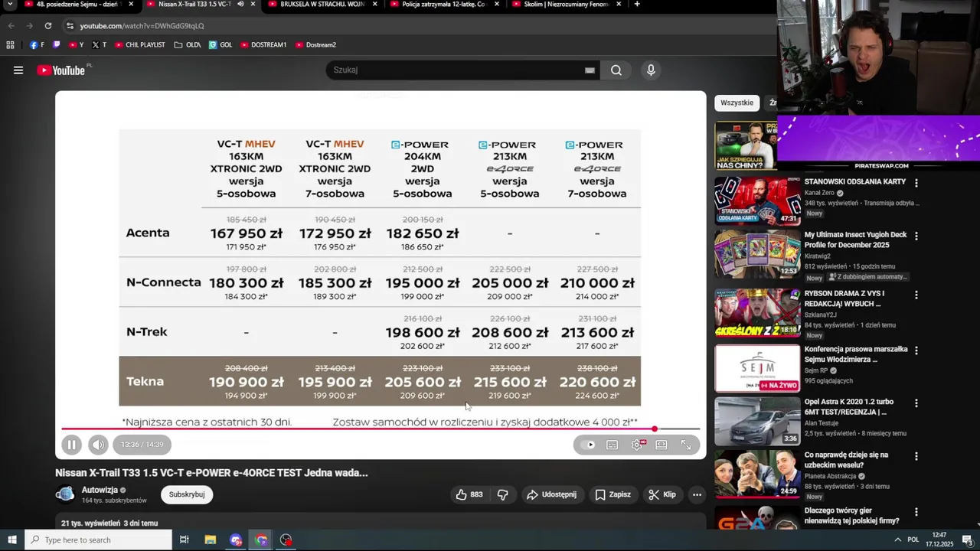
Task: Open the Autowizja channel avatar
Action: point(65,494)
